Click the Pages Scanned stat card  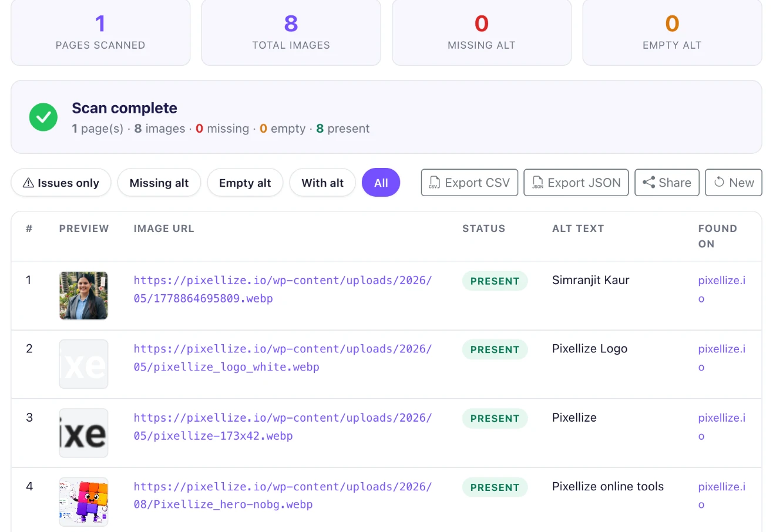(100, 32)
